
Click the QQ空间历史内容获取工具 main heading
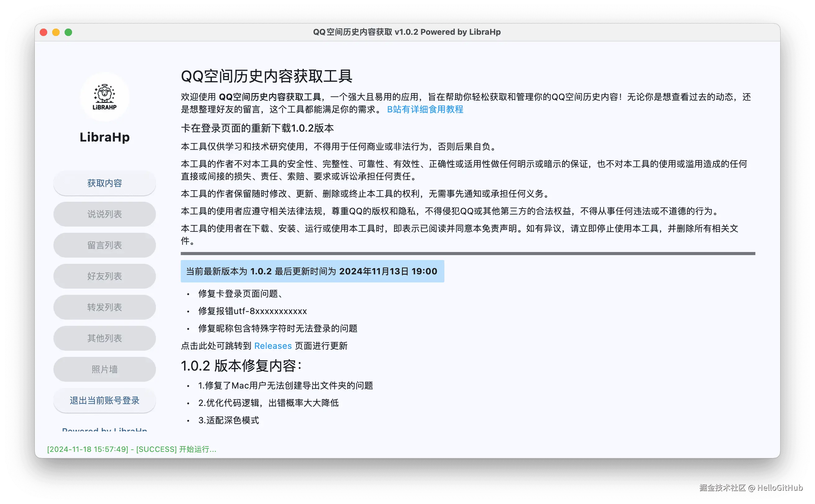click(x=266, y=76)
